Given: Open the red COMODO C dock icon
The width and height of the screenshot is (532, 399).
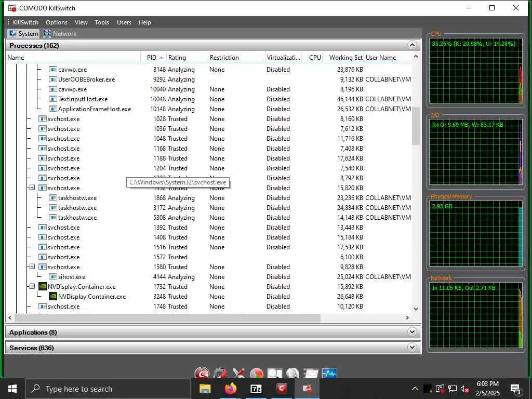Looking at the screenshot, I should [x=202, y=373].
